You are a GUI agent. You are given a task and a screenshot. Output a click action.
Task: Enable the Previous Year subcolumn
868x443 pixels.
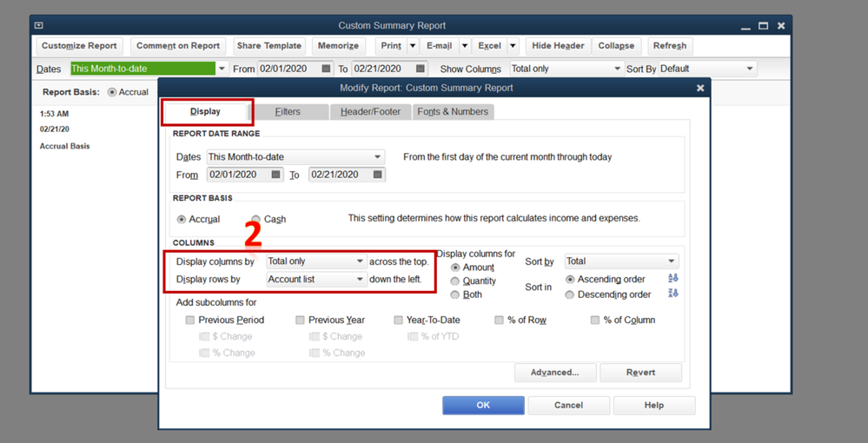coord(300,320)
